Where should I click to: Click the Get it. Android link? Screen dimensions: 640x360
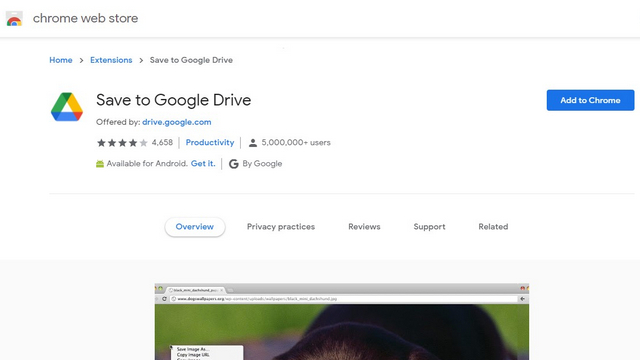pos(203,164)
